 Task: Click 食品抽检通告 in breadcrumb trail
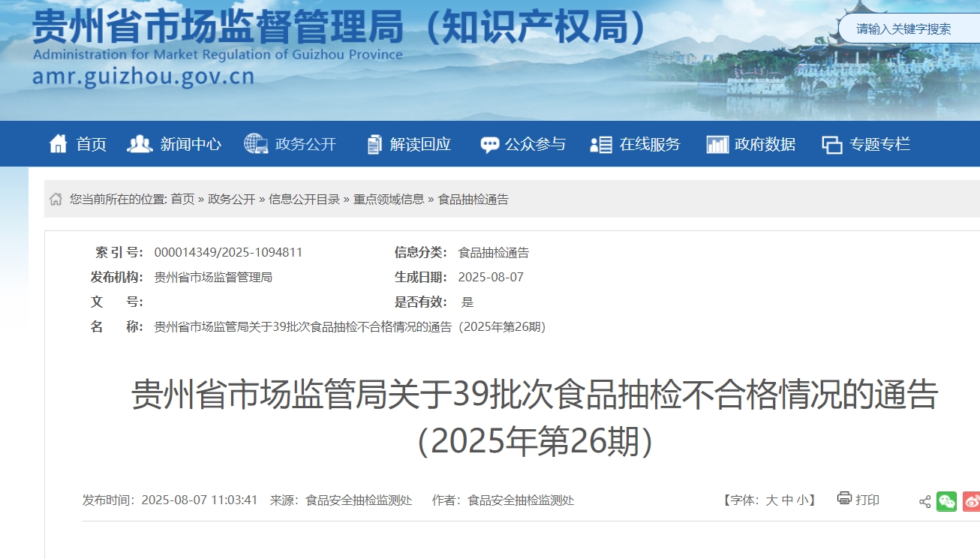tap(473, 200)
